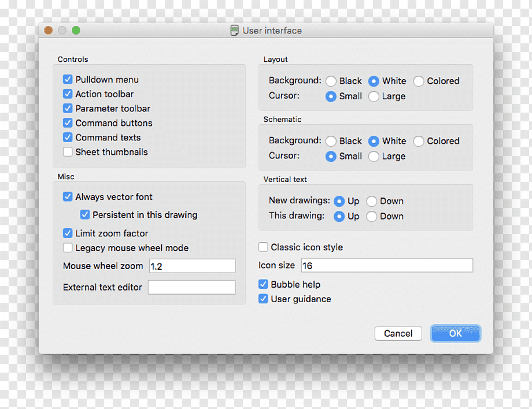The image size is (532, 409).
Task: Click the Icon size input field
Action: point(387,265)
